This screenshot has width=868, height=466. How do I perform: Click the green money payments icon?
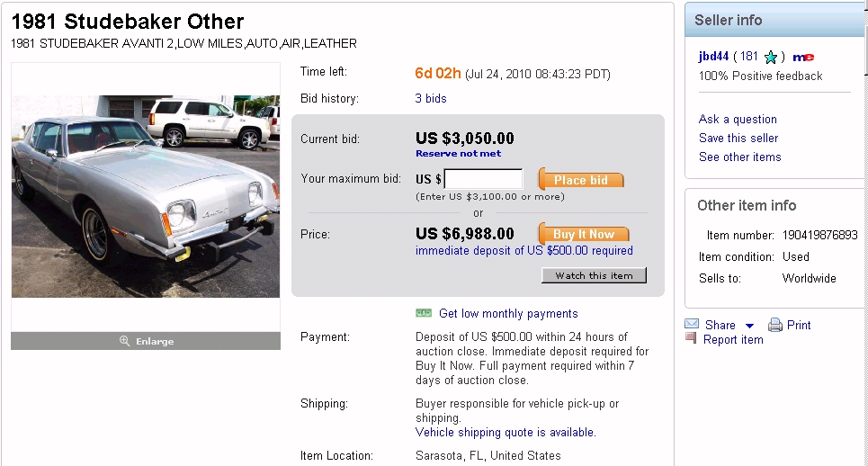[424, 313]
